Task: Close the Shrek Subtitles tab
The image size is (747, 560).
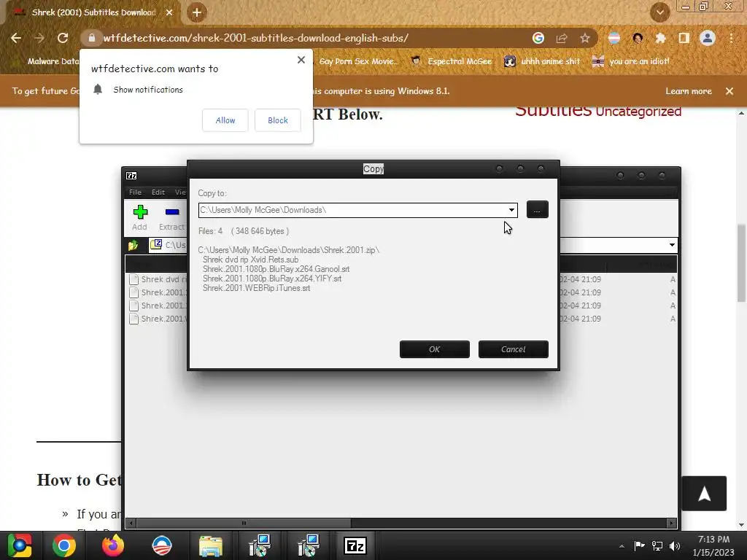Action: 169,12
